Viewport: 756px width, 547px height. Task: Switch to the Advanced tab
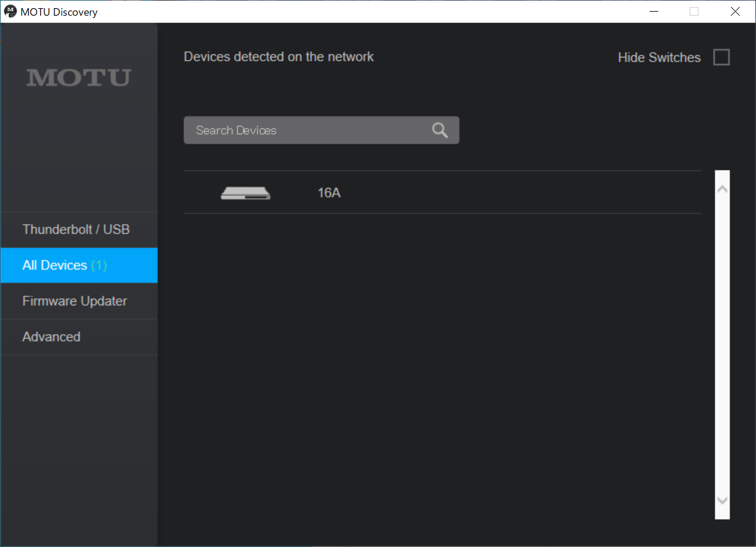tap(79, 337)
